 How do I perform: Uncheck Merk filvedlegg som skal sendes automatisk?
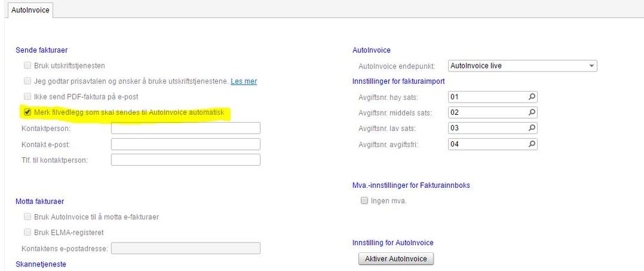[x=28, y=112]
